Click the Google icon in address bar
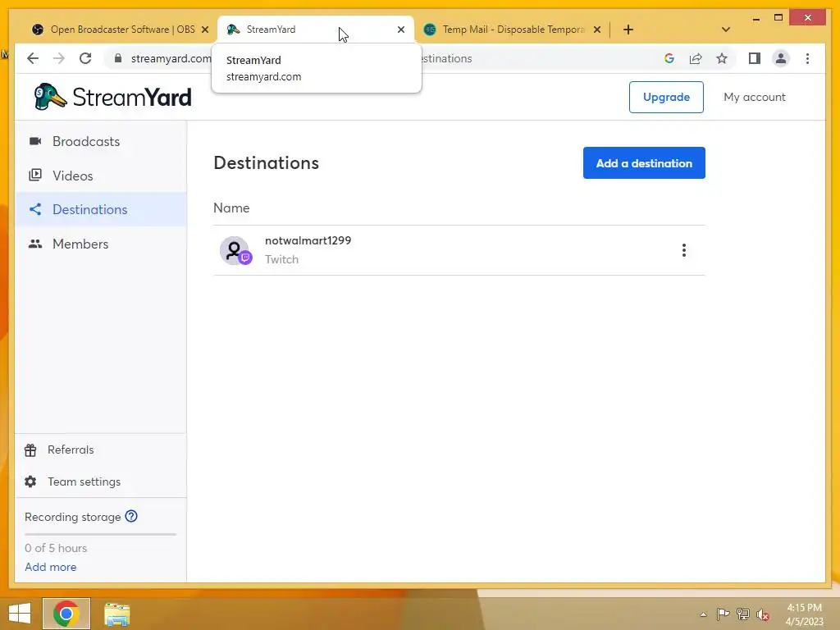 coord(669,58)
